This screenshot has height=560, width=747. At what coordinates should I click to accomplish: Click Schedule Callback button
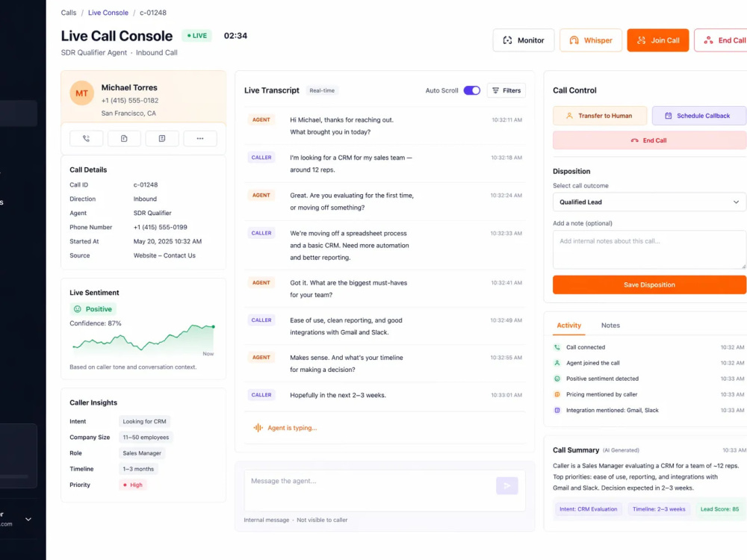pyautogui.click(x=699, y=116)
